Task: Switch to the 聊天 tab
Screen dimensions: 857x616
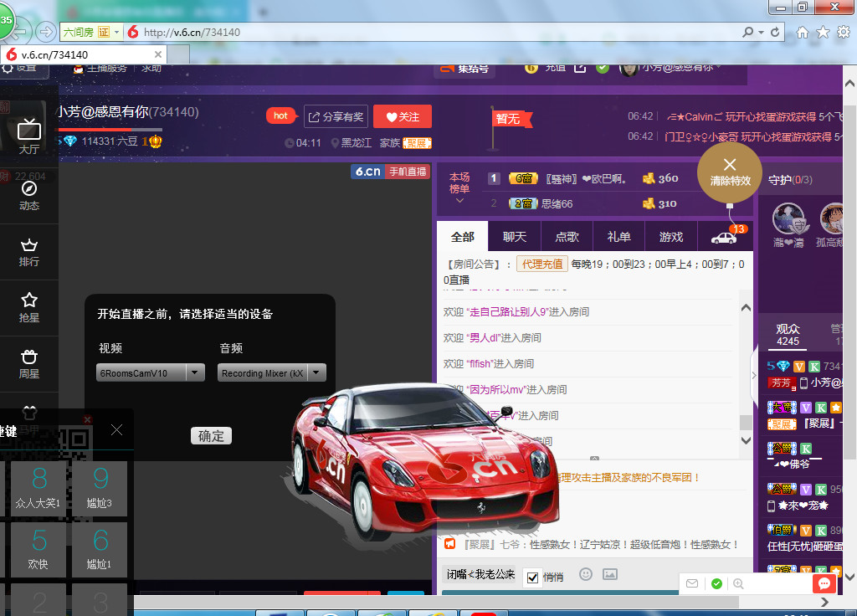Action: click(515, 237)
